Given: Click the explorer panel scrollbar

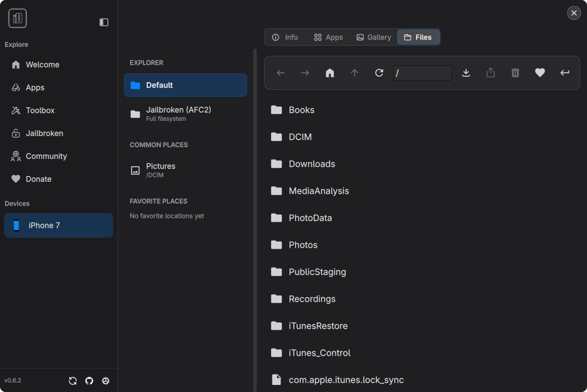Looking at the screenshot, I should pos(255,220).
